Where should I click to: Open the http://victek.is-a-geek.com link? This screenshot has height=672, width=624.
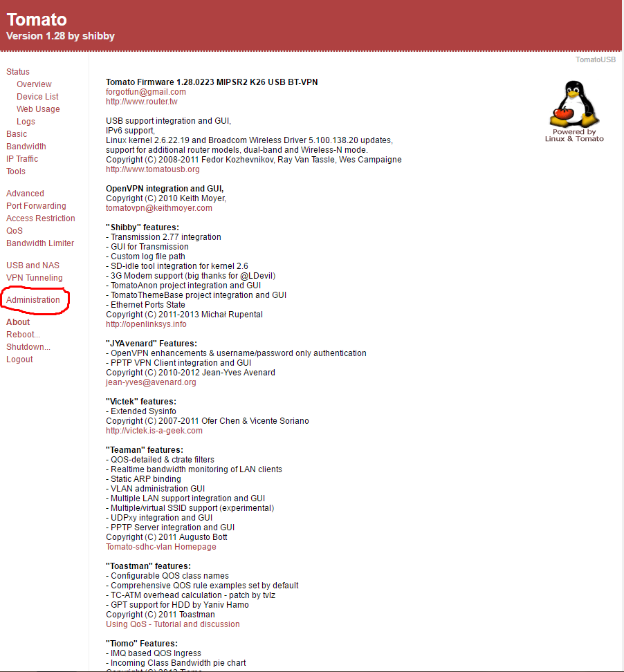154,431
